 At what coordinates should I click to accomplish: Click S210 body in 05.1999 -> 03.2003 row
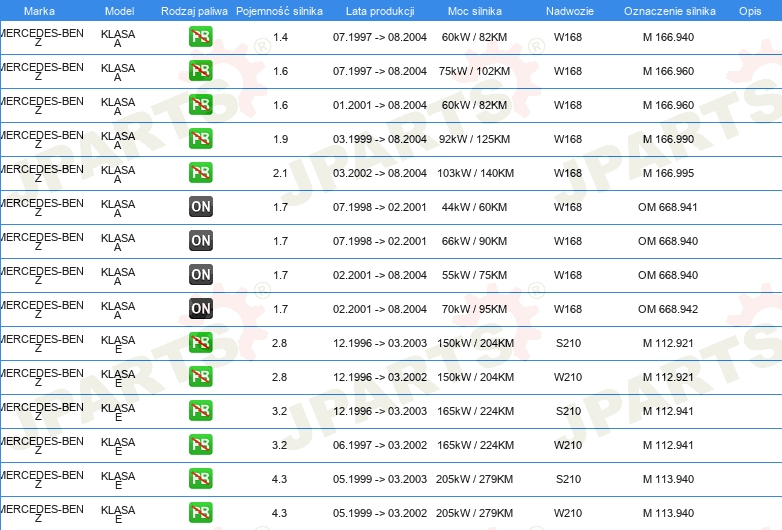pos(569,479)
